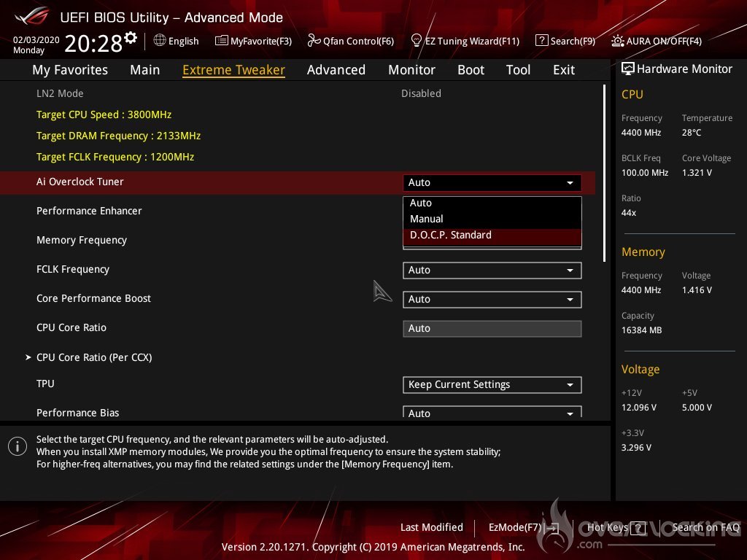Open the My Favorites tab
Image resolution: width=747 pixels, height=560 pixels.
[70, 70]
